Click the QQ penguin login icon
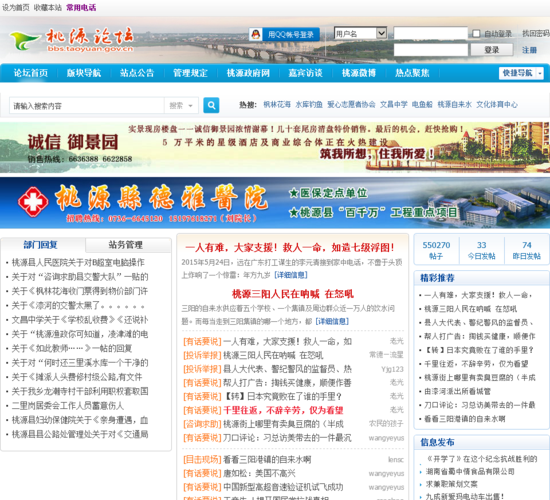Screen dimensions: 550x500 256,34
